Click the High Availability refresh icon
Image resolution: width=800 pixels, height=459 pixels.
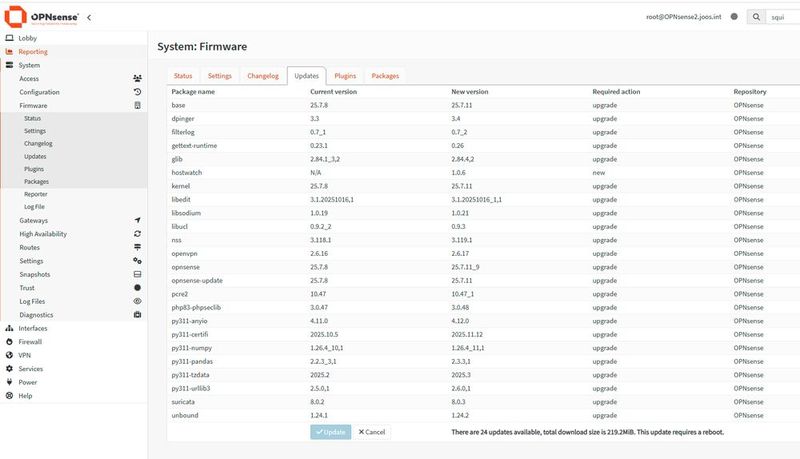coord(137,234)
